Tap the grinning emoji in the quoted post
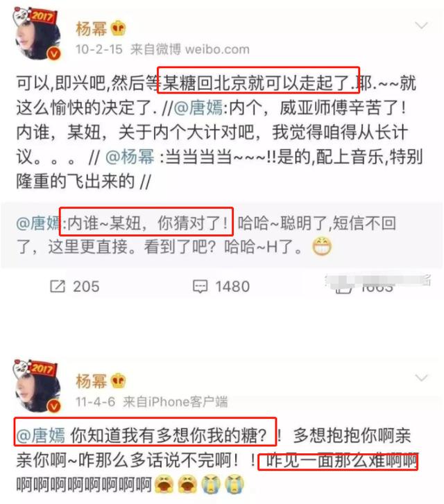 (322, 247)
